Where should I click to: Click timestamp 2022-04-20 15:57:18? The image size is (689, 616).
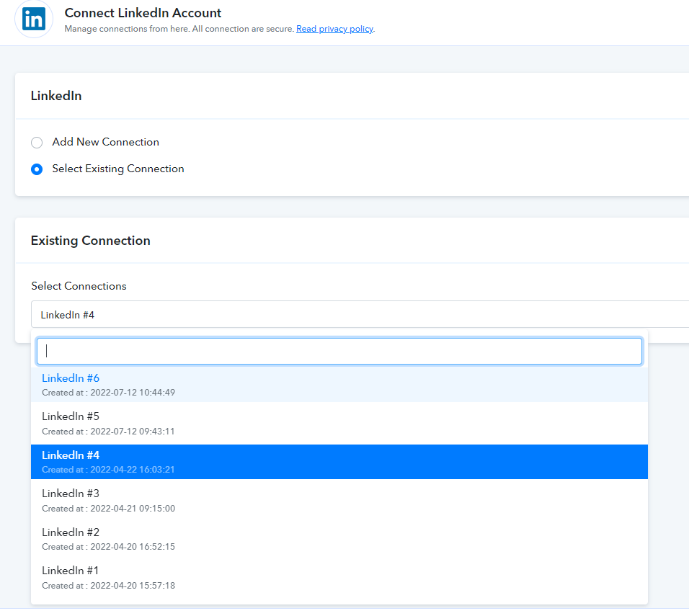click(133, 586)
